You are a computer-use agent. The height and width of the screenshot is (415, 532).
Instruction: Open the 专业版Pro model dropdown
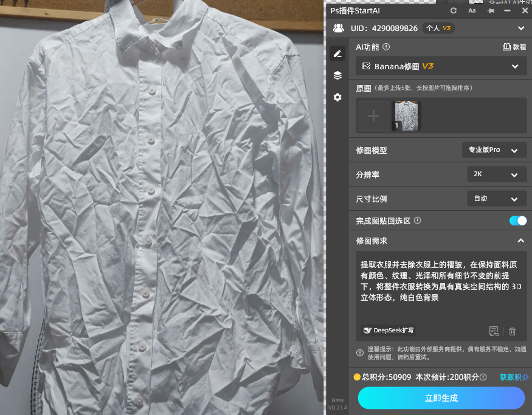click(494, 150)
